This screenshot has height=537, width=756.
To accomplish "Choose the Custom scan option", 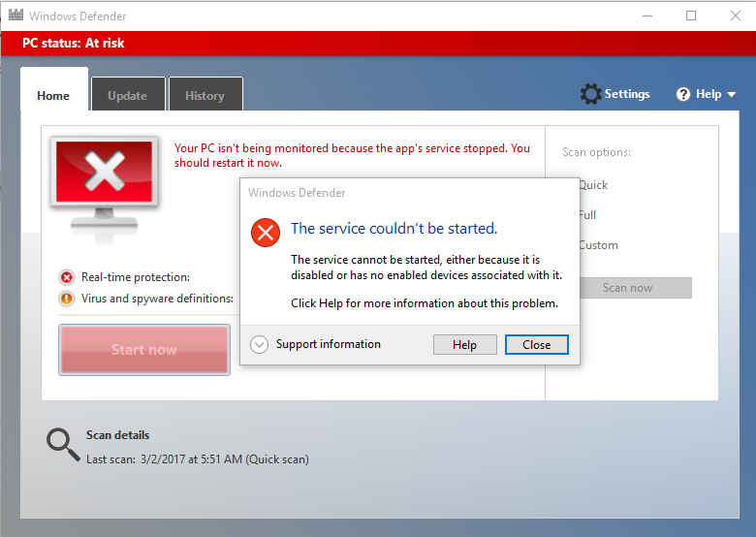I will coord(598,245).
